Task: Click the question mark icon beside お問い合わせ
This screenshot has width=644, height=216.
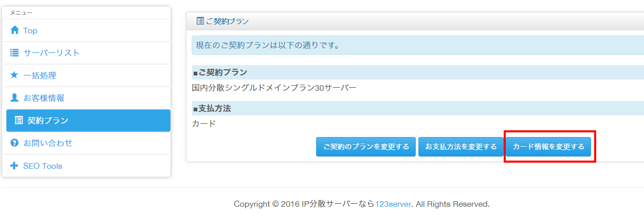Action: click(14, 143)
